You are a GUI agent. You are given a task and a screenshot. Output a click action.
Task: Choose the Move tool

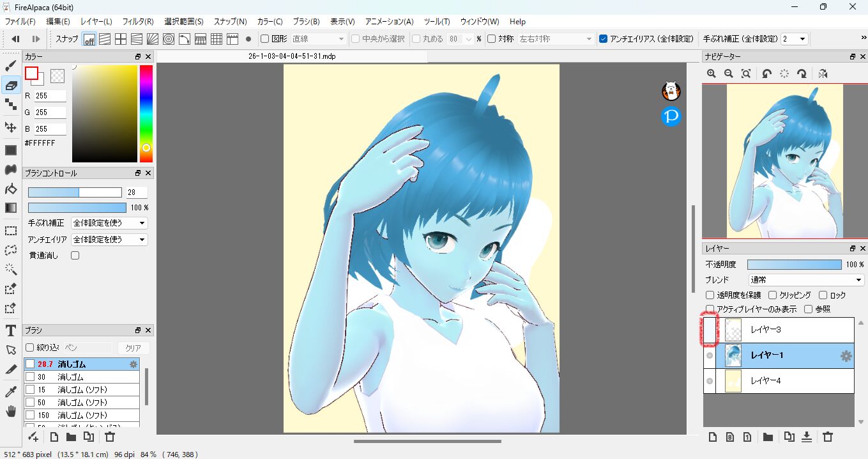[11, 127]
